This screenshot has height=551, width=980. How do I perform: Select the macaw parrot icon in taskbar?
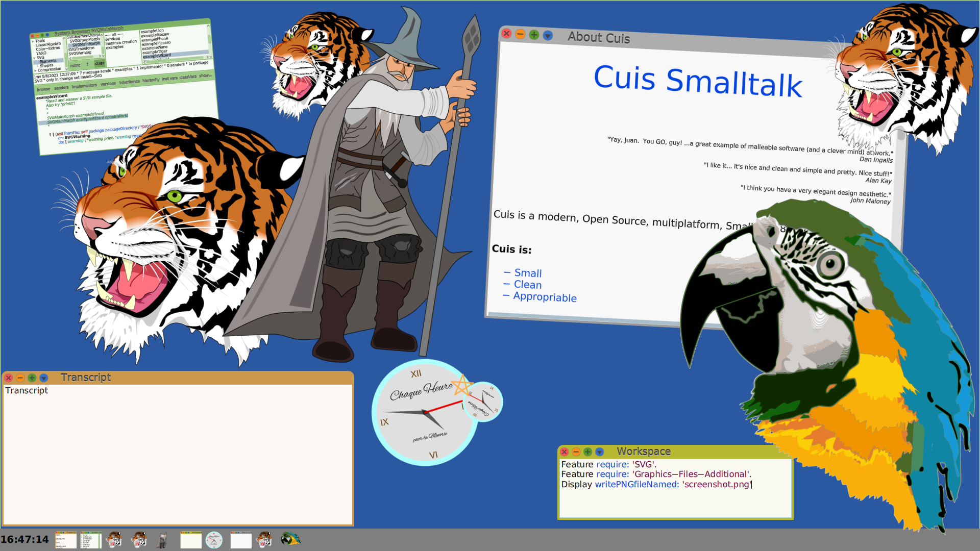(291, 539)
